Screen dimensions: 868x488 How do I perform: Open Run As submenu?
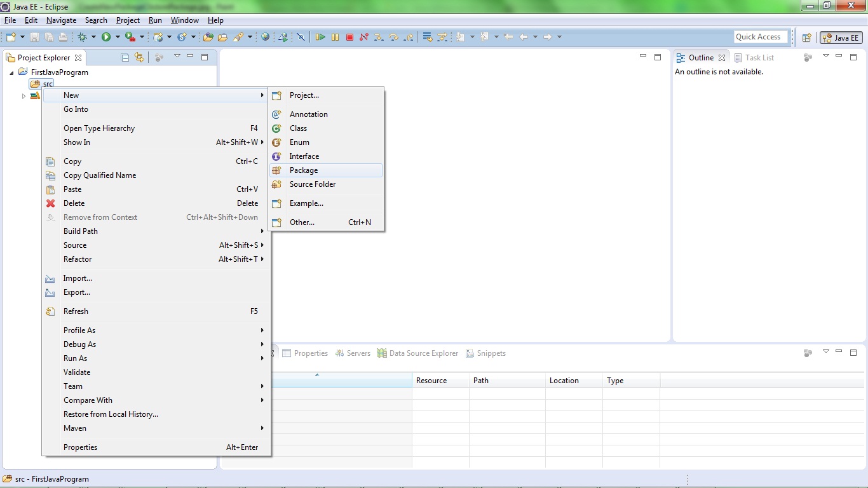click(156, 358)
